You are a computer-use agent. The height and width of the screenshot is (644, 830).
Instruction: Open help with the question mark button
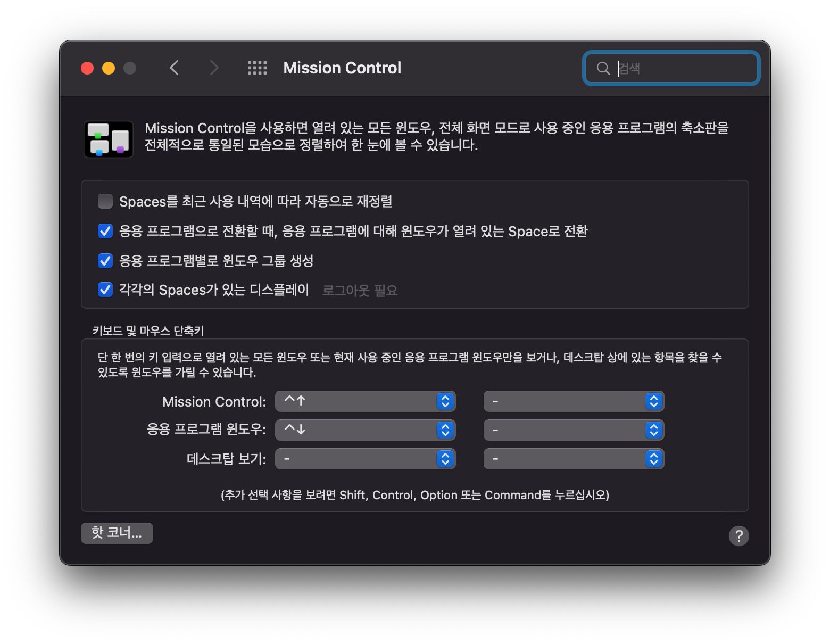pyautogui.click(x=738, y=536)
